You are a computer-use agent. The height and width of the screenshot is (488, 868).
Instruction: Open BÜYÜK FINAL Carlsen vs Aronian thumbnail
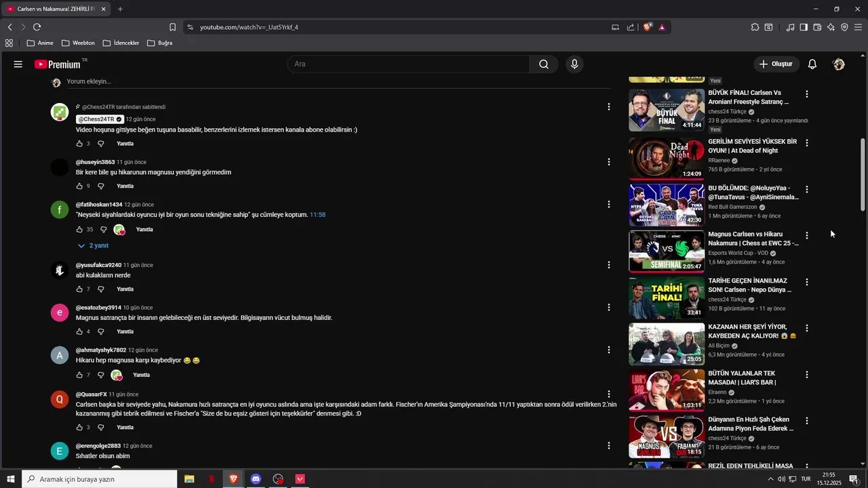[667, 110]
